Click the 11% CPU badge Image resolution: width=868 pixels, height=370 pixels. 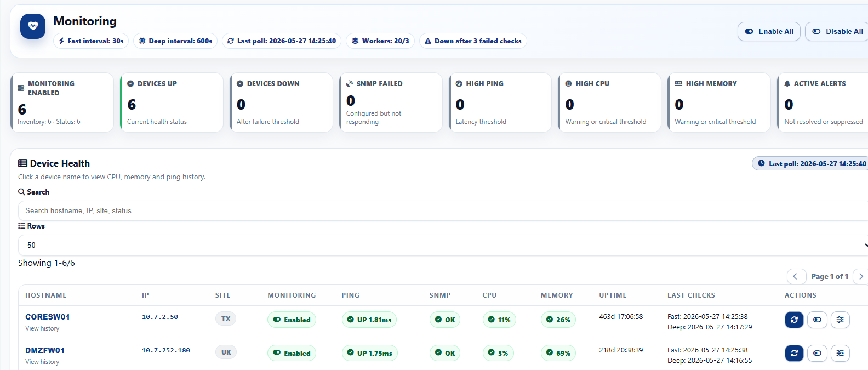(x=499, y=320)
